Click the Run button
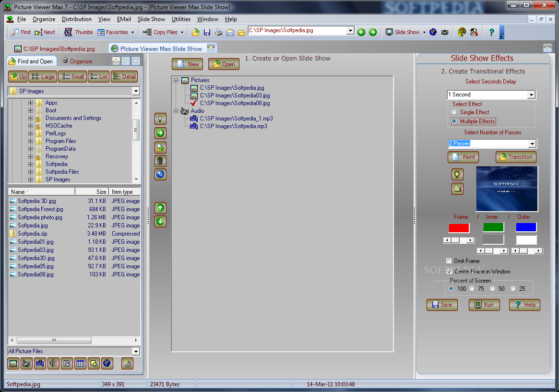The height and width of the screenshot is (392, 559). coord(484,305)
